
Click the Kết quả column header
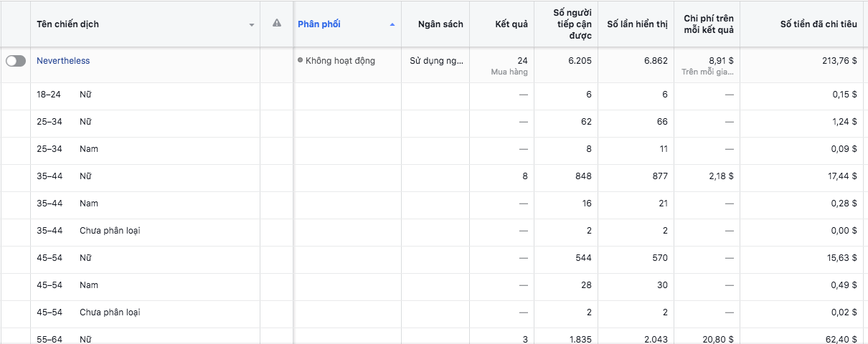[x=511, y=24]
